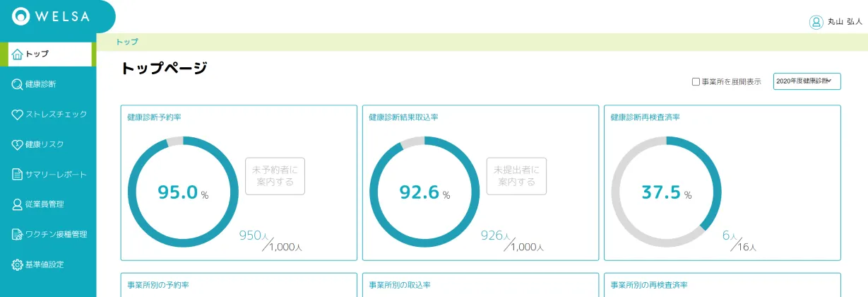Click the user avatar icon at top right

(x=816, y=22)
